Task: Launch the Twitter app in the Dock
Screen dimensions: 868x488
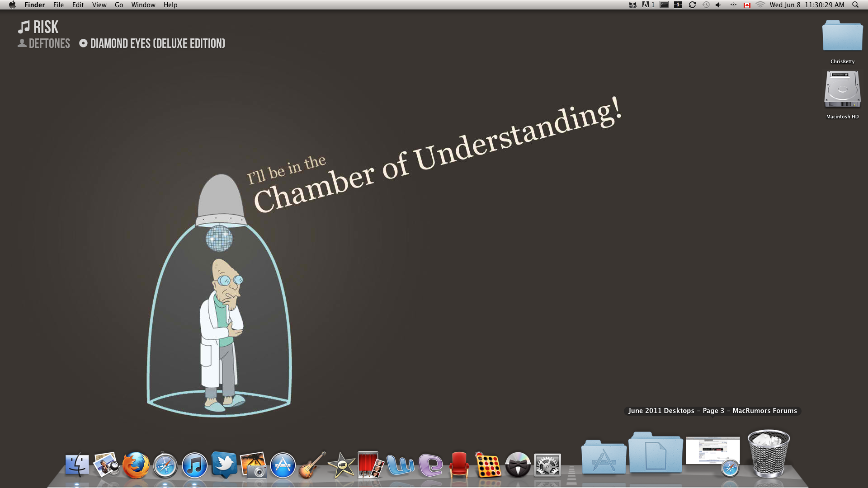Action: coord(224,465)
